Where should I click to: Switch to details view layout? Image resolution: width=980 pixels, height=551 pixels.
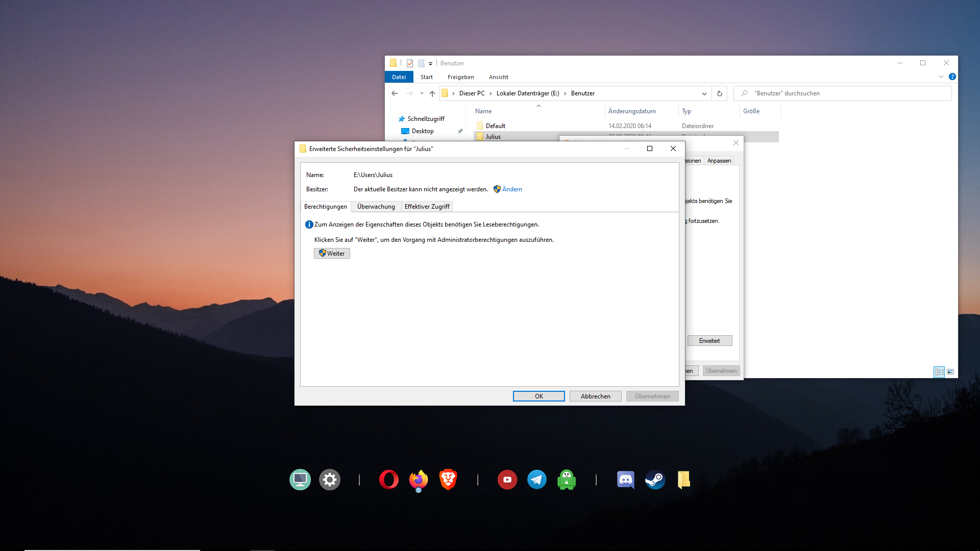(x=939, y=372)
